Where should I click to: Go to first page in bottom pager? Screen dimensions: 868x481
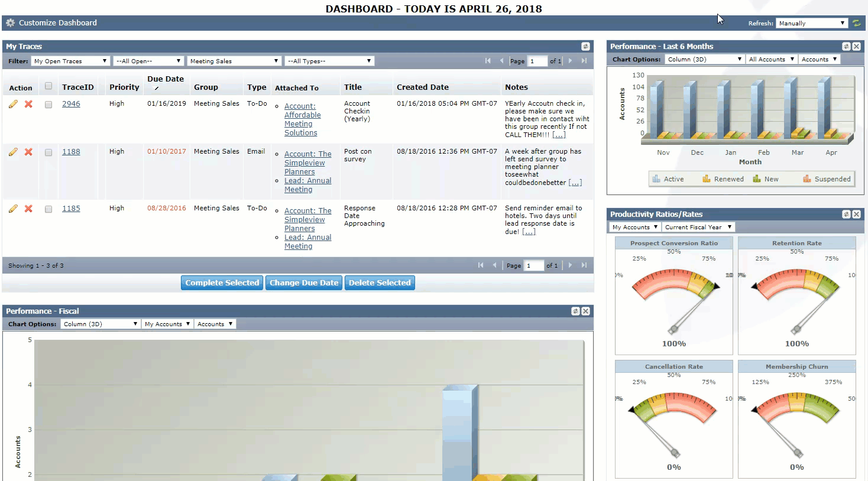[x=481, y=265]
